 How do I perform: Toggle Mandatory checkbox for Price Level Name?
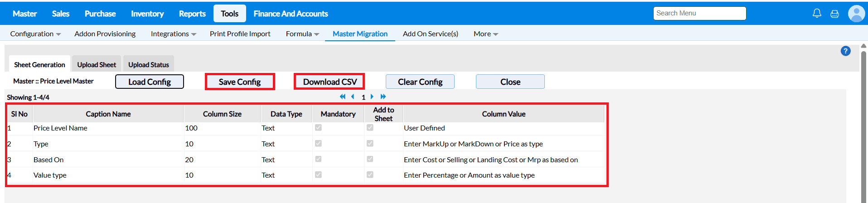(318, 128)
